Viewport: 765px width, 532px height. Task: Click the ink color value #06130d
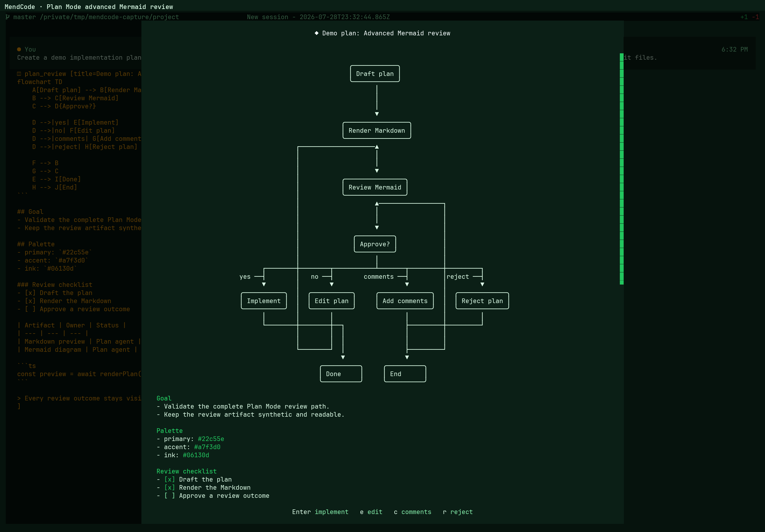pyautogui.click(x=196, y=455)
